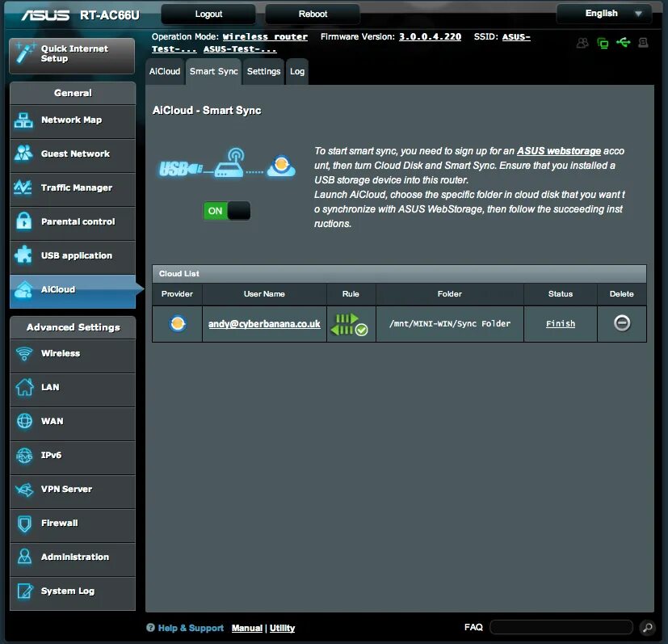The width and height of the screenshot is (668, 644).
Task: Click the Administration user icon
Action: click(25, 557)
